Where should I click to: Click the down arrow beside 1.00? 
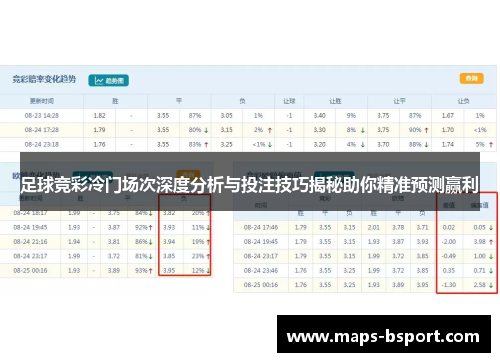[x=491, y=256]
